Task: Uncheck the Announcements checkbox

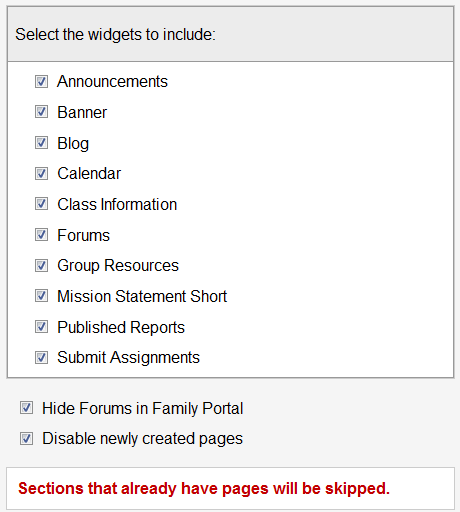Action: (41, 81)
